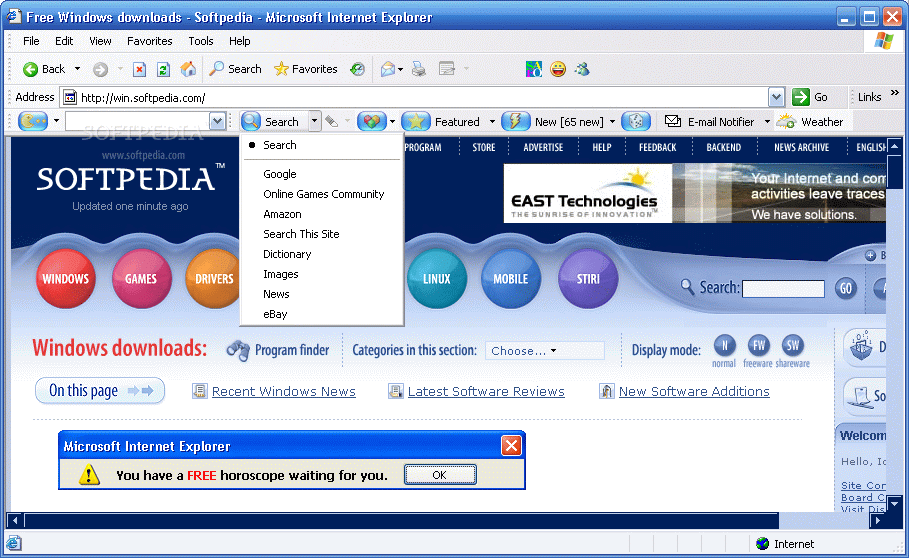Open the Help menu

pyautogui.click(x=239, y=41)
